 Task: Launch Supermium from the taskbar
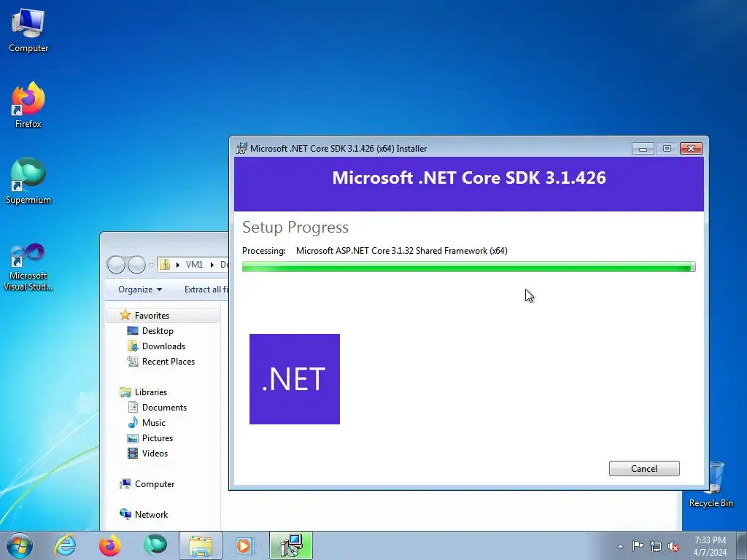point(155,545)
